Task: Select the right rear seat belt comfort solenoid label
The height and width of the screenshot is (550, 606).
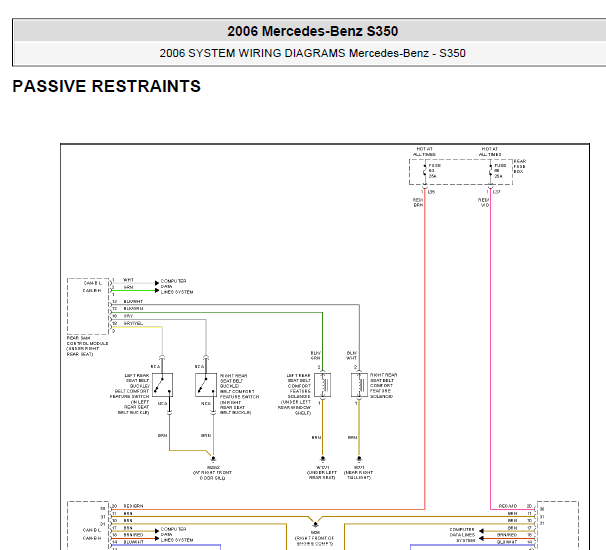Action: pyautogui.click(x=383, y=386)
